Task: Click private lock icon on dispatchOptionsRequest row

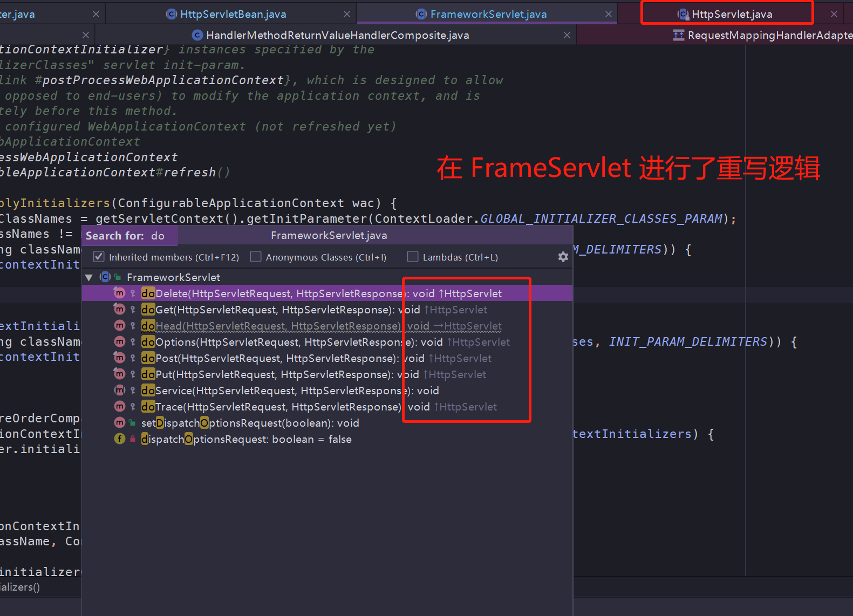Action: pyautogui.click(x=133, y=439)
